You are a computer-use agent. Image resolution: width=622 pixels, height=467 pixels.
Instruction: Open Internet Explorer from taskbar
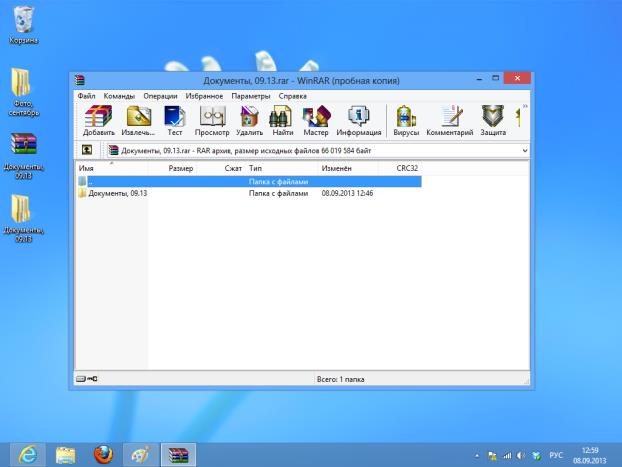pyautogui.click(x=27, y=455)
